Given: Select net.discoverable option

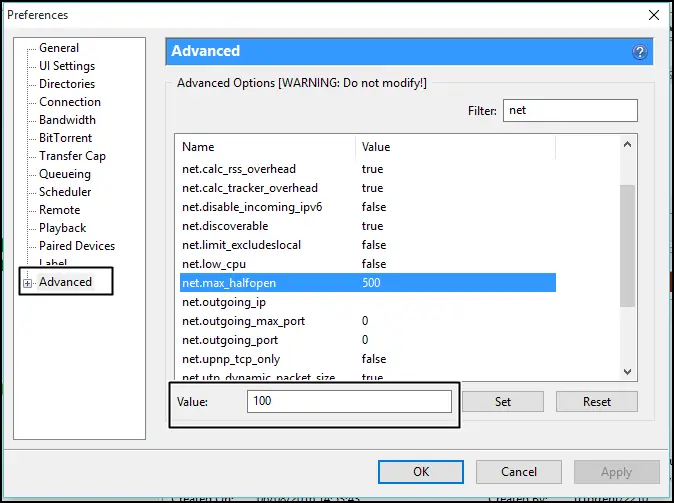Looking at the screenshot, I should [x=368, y=226].
